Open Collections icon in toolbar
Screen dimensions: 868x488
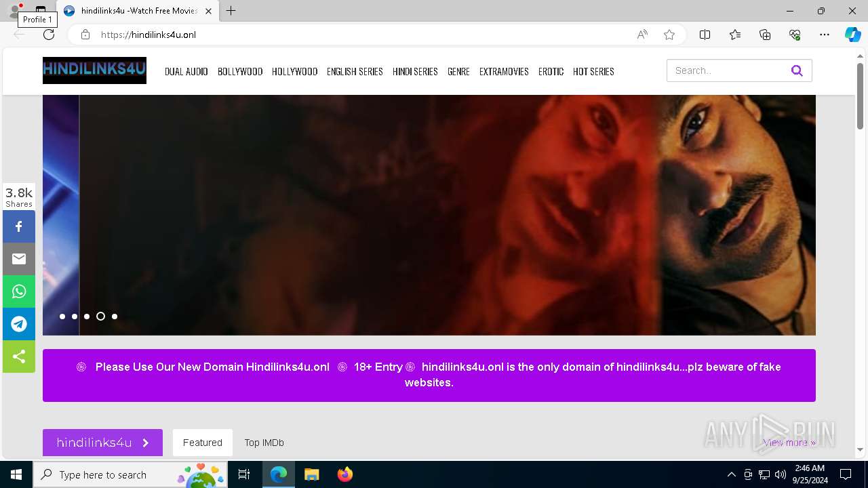765,35
